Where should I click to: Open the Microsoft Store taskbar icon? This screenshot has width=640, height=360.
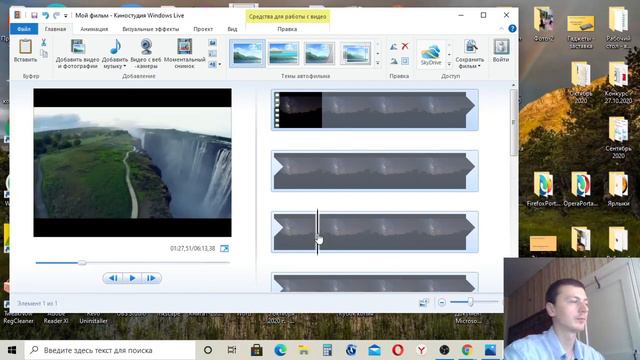pos(256,350)
